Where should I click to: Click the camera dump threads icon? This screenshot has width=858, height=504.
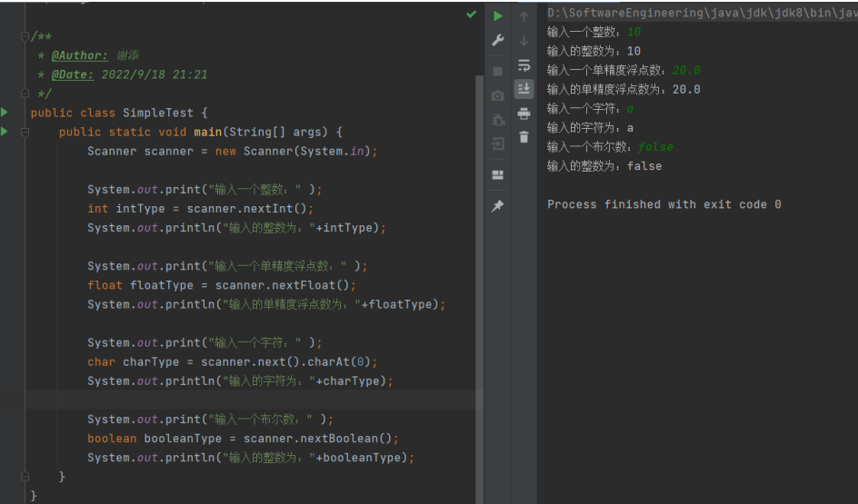tap(498, 96)
